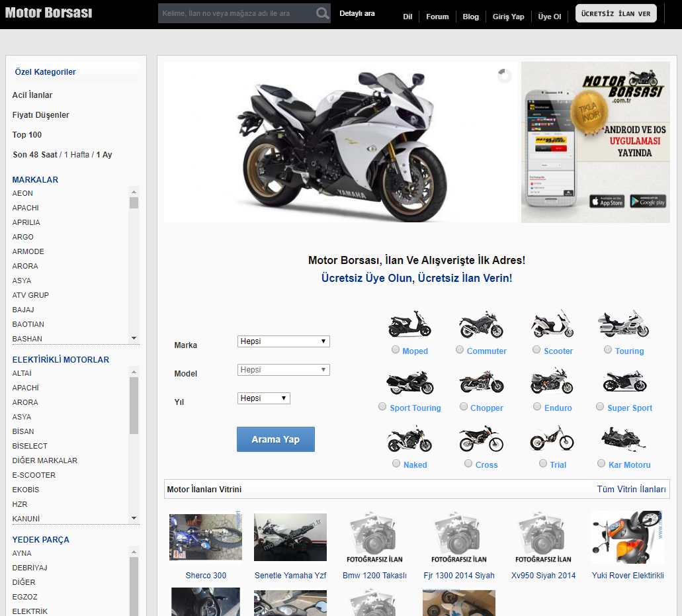Click the gold Tıkla İndir badge
Viewport: 682px width, 616px height.
[588, 112]
